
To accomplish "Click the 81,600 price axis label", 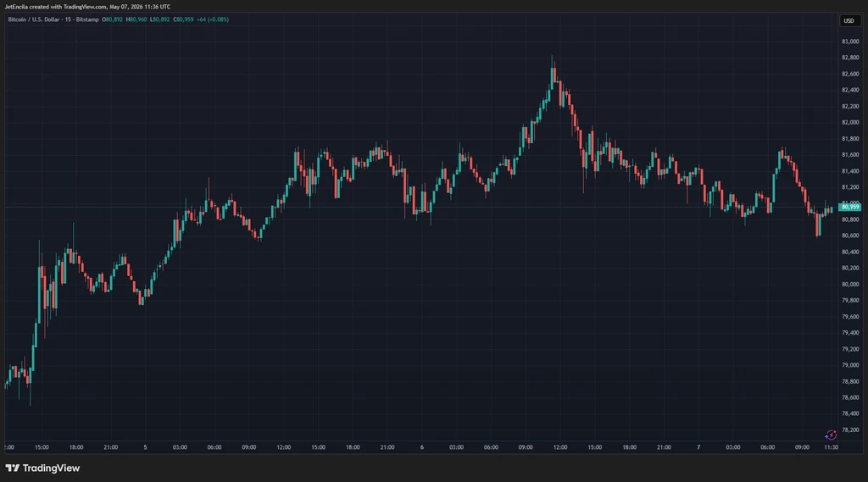I will (850, 154).
